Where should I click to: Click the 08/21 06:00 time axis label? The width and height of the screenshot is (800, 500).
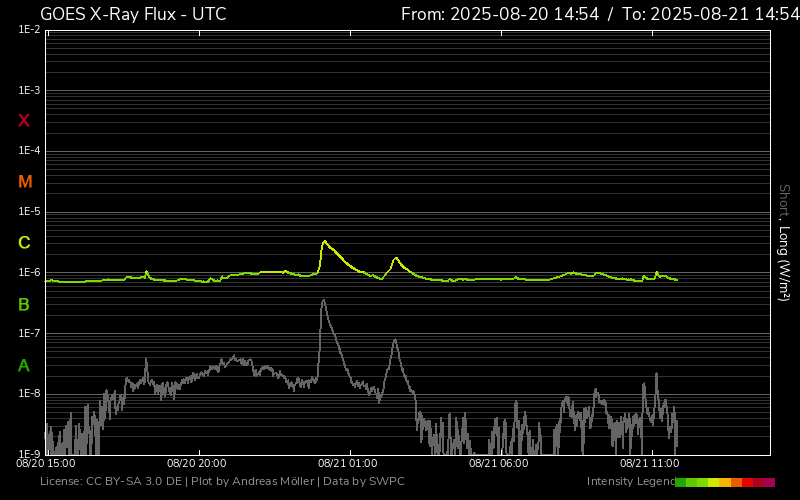498,463
